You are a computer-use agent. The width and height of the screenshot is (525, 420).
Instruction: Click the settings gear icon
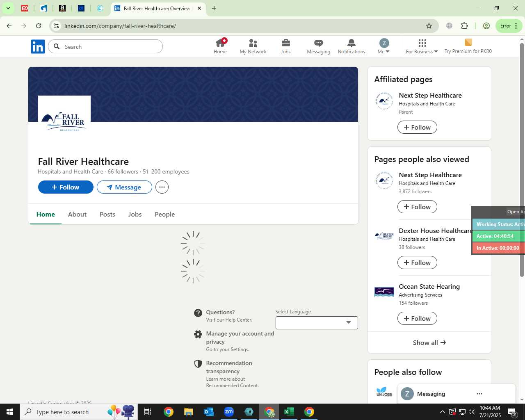(x=198, y=334)
